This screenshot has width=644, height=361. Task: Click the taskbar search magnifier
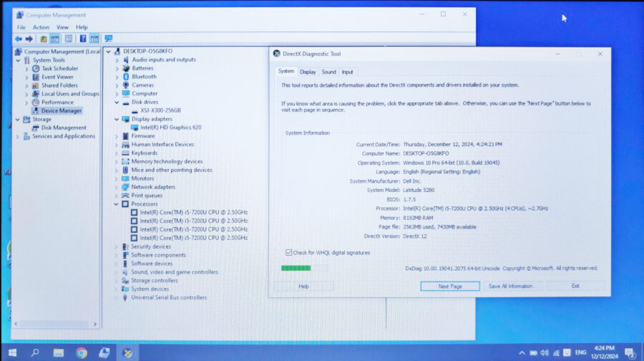(x=35, y=352)
